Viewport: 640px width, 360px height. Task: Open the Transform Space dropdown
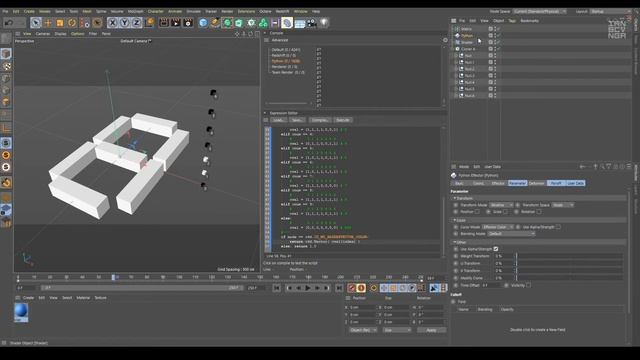coord(562,205)
